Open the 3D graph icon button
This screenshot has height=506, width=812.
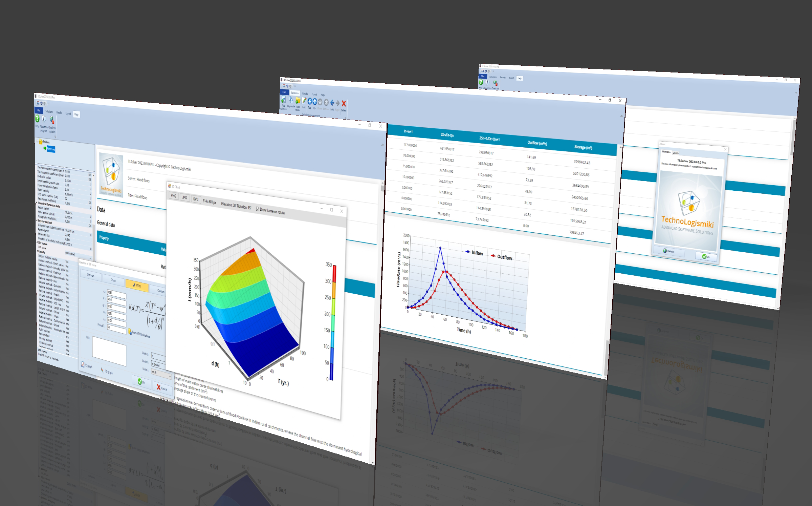[x=103, y=370]
